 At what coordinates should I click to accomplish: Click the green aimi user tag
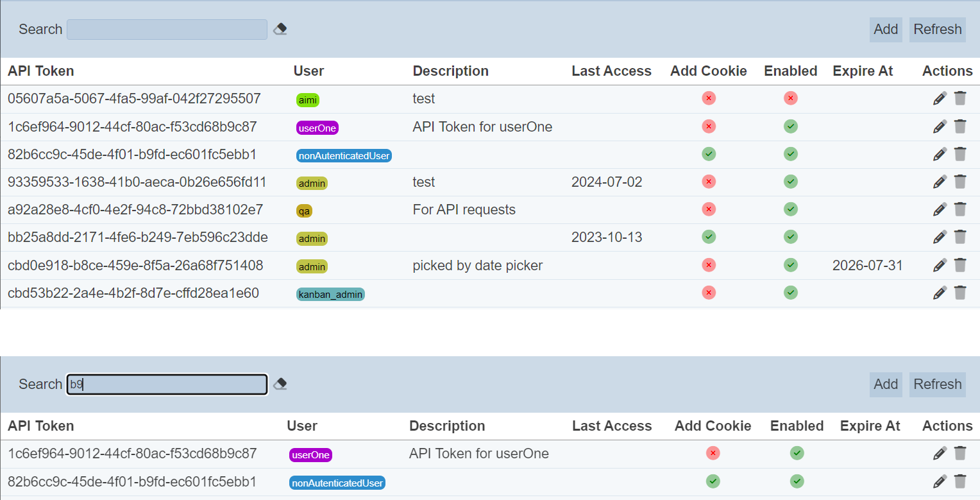click(x=308, y=99)
